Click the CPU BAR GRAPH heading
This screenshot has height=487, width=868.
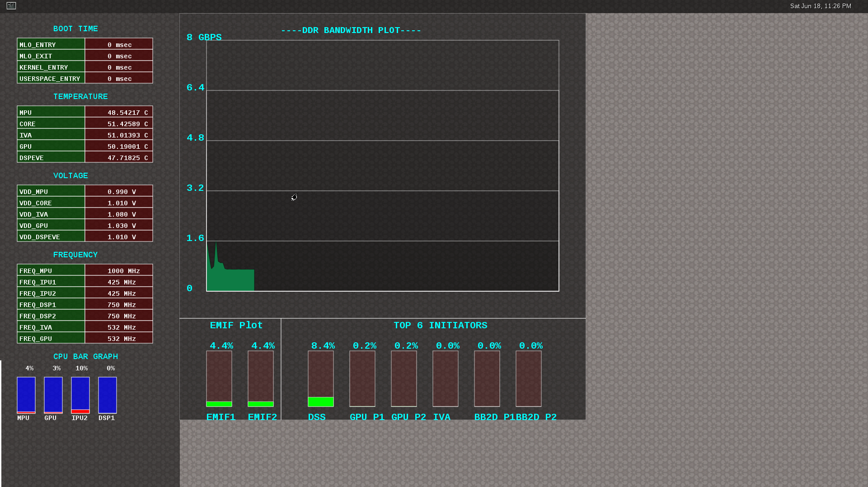click(85, 356)
